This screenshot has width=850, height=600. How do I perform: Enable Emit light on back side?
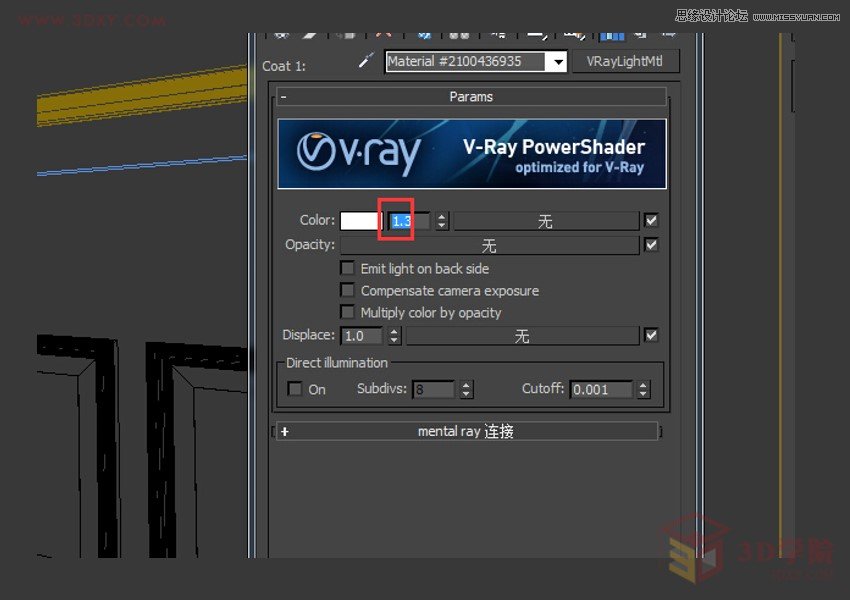click(348, 269)
